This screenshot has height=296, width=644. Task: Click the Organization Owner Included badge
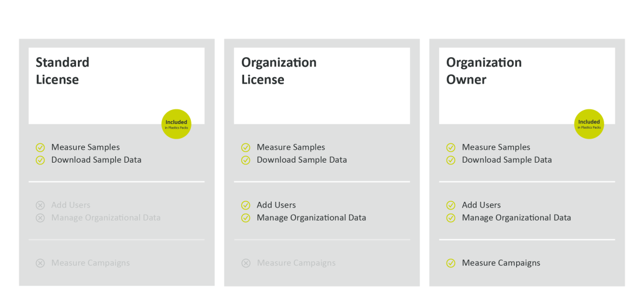(589, 124)
